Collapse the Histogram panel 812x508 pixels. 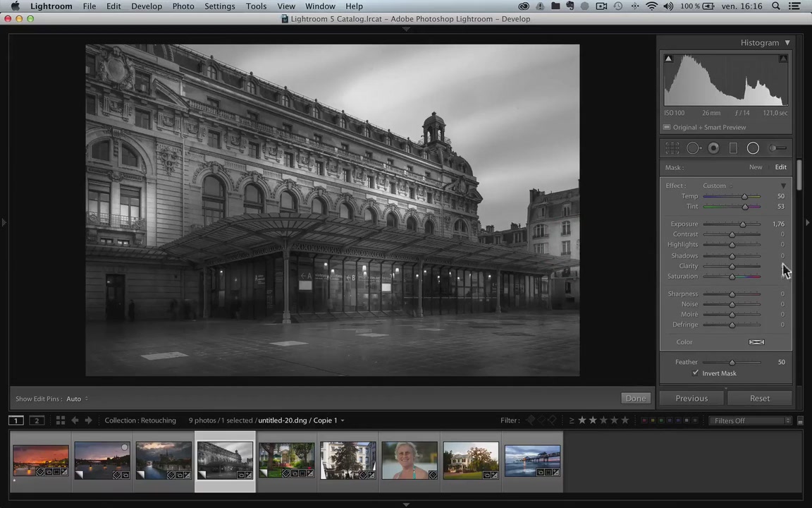point(787,43)
